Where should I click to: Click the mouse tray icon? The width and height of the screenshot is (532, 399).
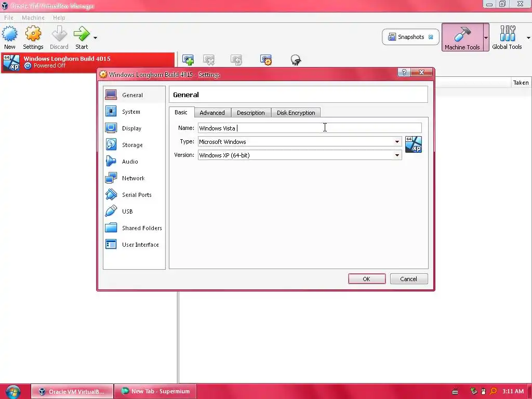[x=484, y=392]
